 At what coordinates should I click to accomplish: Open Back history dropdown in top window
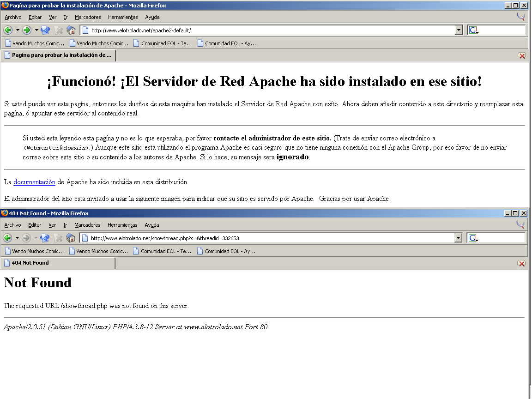[17, 30]
